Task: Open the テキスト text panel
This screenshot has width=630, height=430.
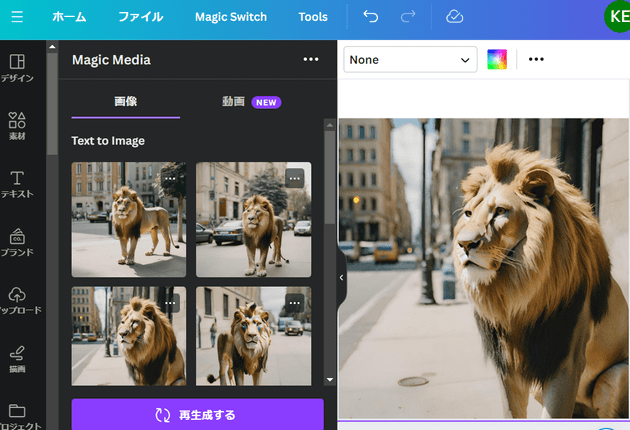Action: pos(18,184)
